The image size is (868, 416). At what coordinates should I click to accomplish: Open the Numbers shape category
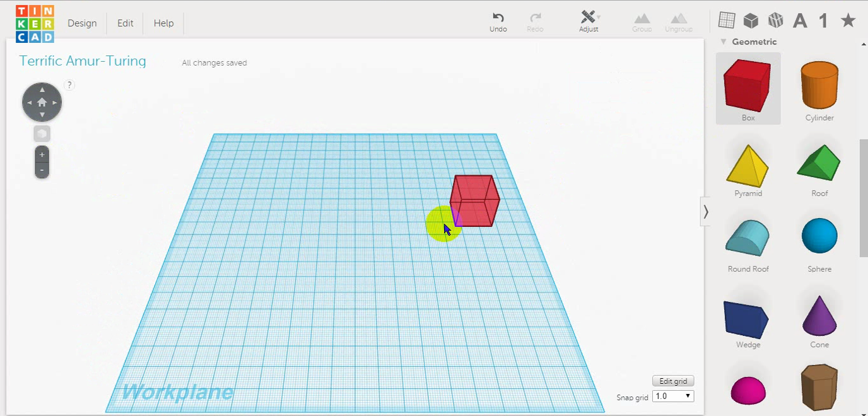[x=823, y=20]
